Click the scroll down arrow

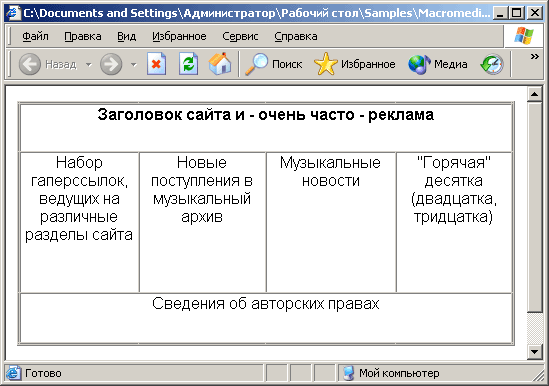click(x=535, y=352)
